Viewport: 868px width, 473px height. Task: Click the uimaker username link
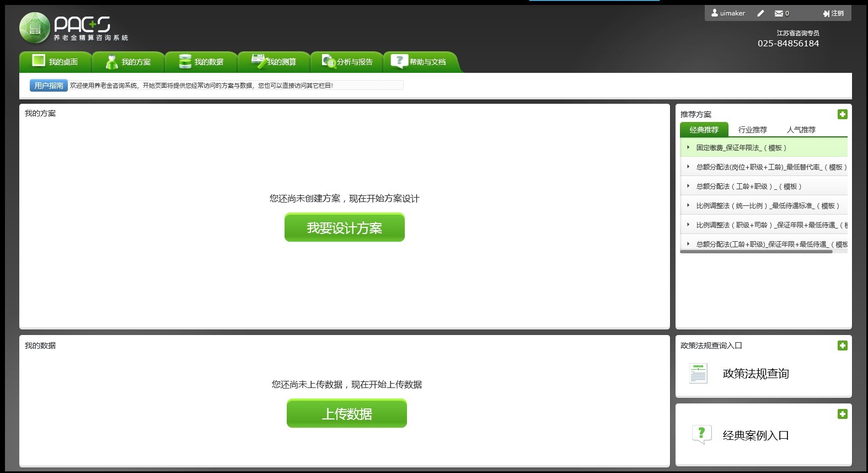(732, 13)
